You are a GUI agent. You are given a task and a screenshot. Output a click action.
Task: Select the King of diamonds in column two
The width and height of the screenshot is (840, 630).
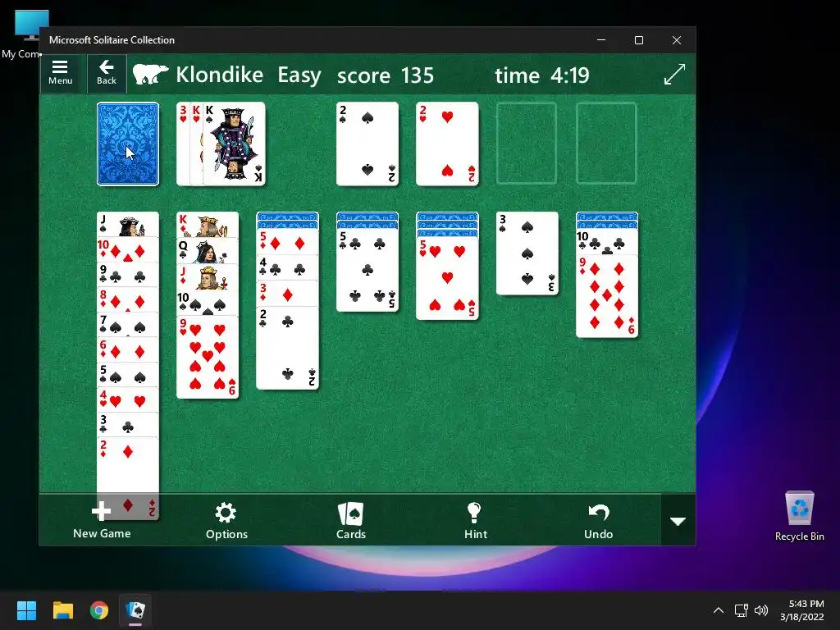pos(208,225)
